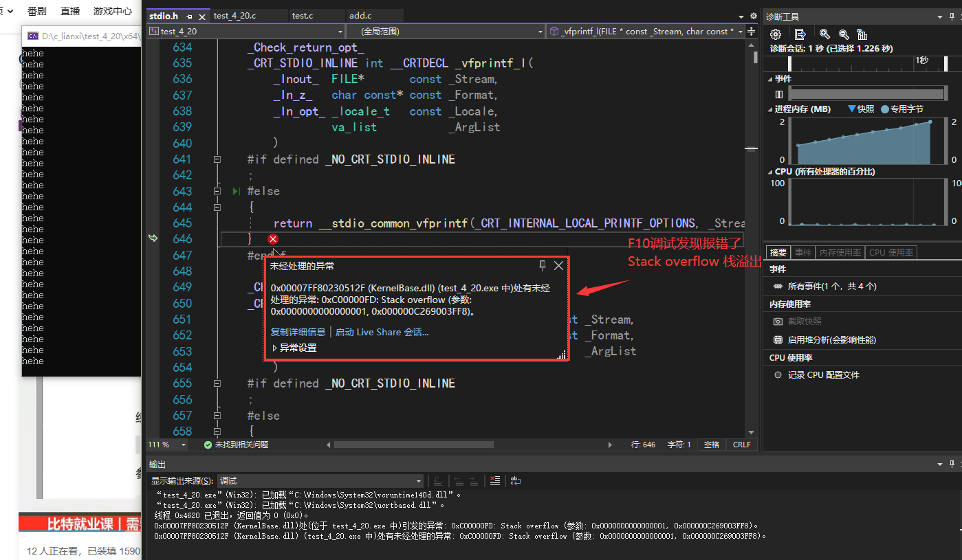Click green run-to-click arrow at line 643
This screenshot has width=962, height=560.
(237, 191)
